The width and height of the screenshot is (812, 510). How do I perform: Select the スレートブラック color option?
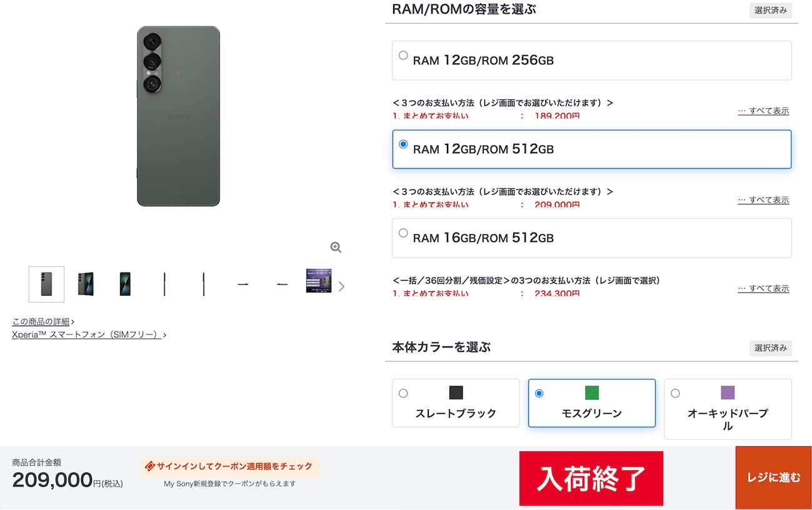pyautogui.click(x=456, y=403)
